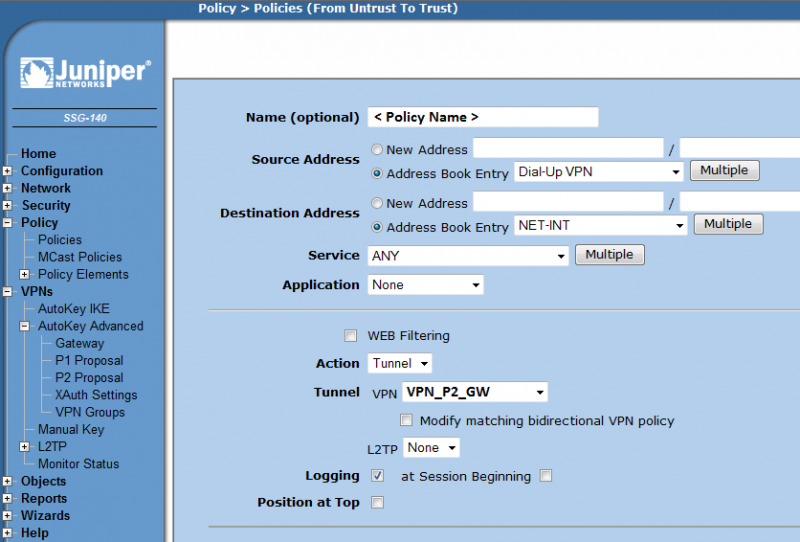Select Destination New Address radio button
This screenshot has height=542, width=800.
[x=377, y=203]
